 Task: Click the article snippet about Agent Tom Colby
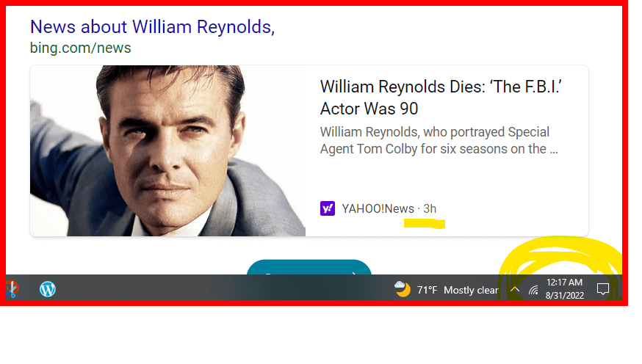[x=439, y=140]
